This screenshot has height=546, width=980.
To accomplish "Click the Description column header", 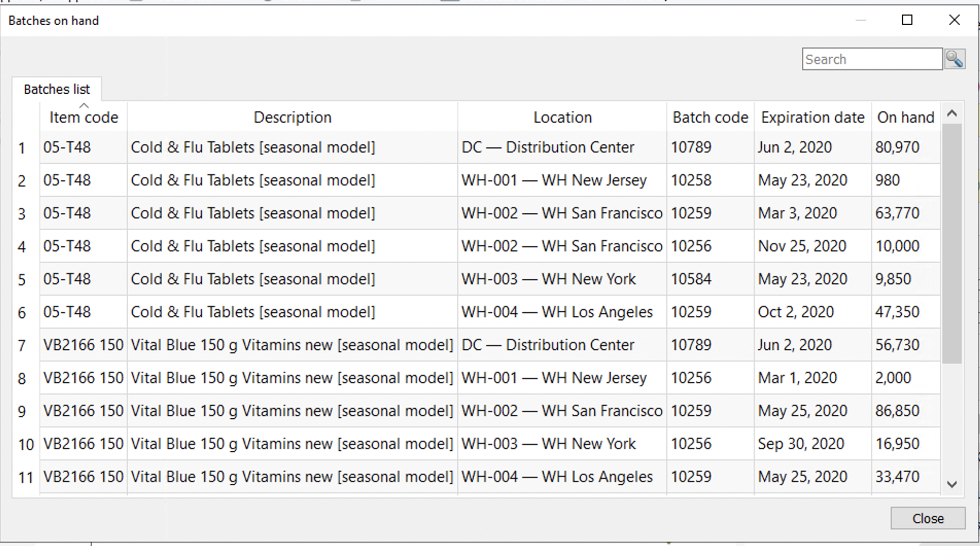I will tap(292, 117).
